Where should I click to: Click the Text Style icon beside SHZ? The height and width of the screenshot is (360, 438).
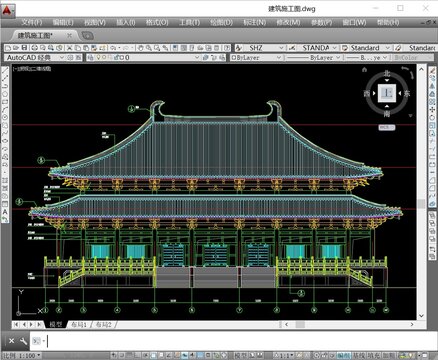[239, 48]
